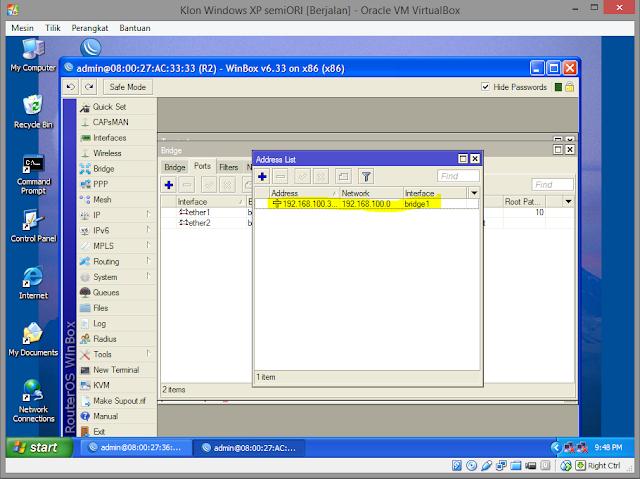Viewport: 640px width, 479px height.
Task: Select the ether1 port row
Action: click(x=206, y=213)
